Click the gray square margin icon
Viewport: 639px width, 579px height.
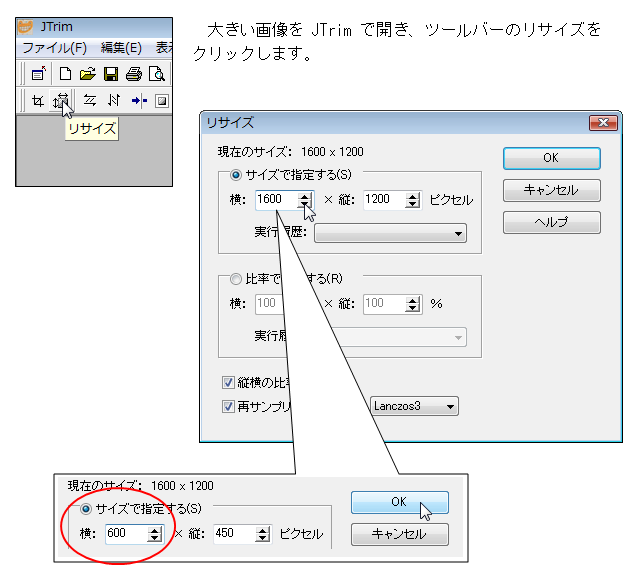[162, 101]
